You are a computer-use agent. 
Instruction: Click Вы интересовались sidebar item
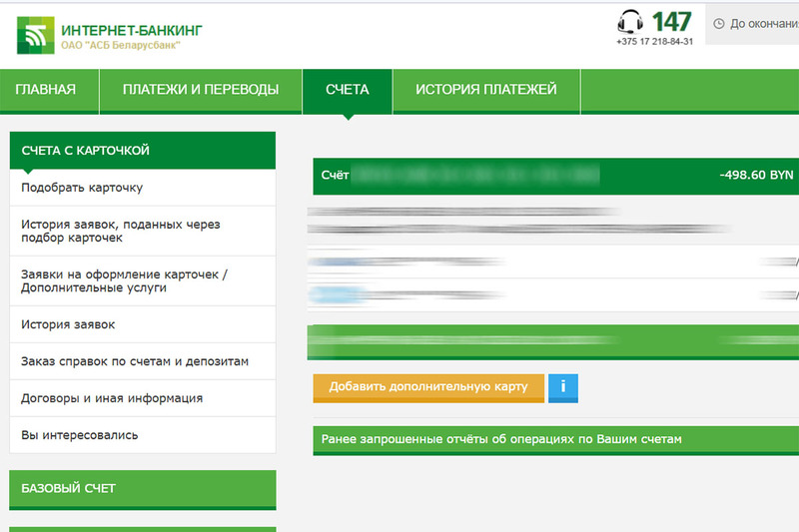coord(80,435)
